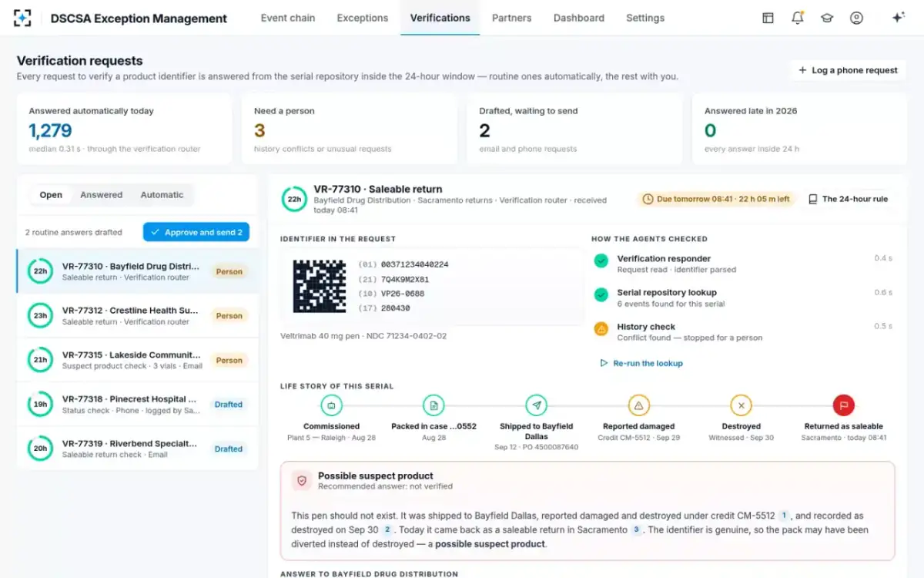Click the Person badge on VR-77315
This screenshot has width=924, height=578.
(229, 360)
